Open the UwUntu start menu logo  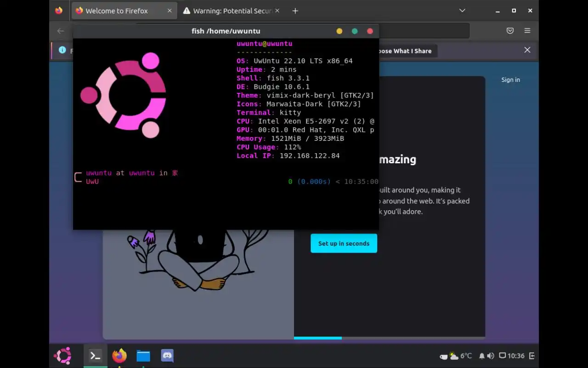pyautogui.click(x=62, y=356)
